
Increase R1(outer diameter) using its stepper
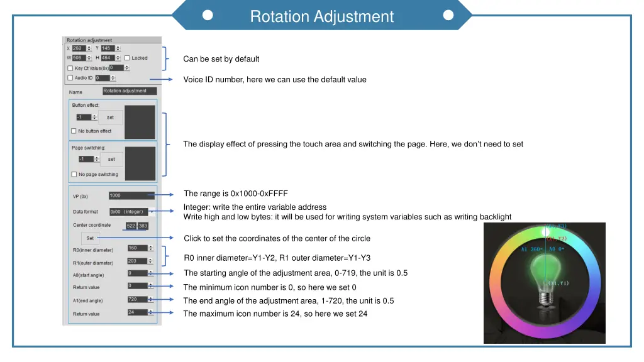tap(150, 259)
